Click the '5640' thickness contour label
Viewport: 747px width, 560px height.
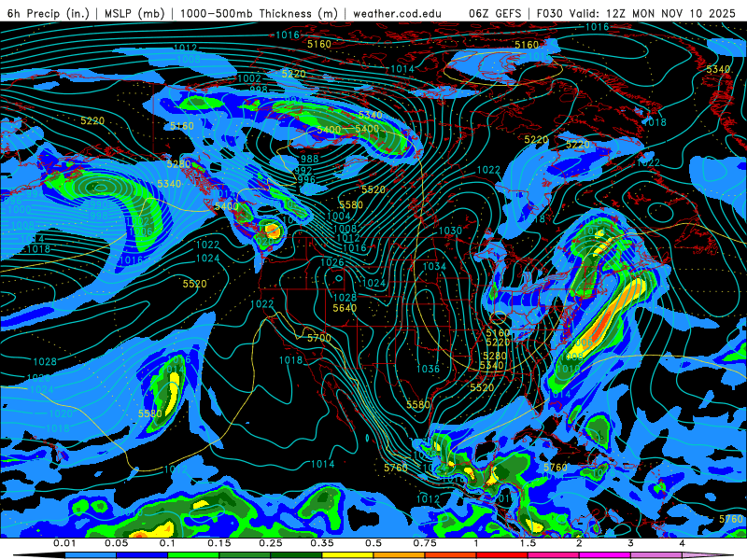(345, 308)
